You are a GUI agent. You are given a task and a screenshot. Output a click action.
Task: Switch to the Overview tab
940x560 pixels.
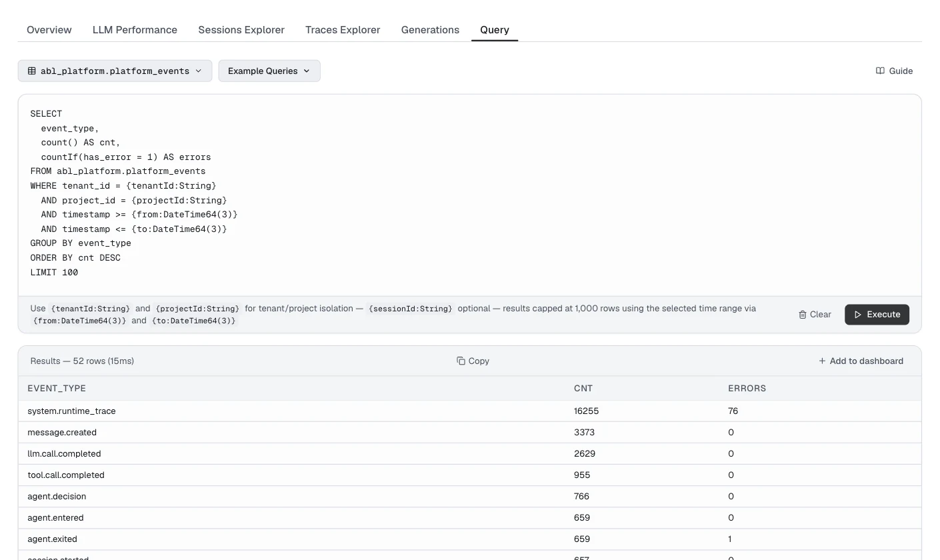[x=49, y=30]
